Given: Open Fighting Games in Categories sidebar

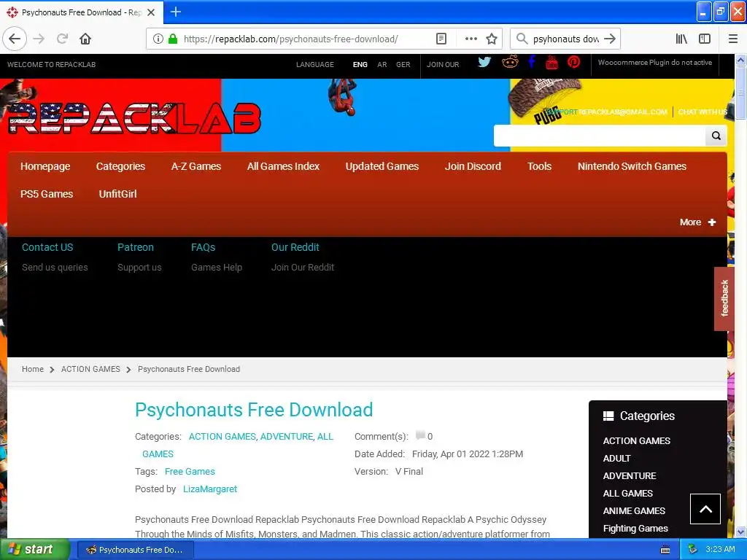Looking at the screenshot, I should click(635, 528).
